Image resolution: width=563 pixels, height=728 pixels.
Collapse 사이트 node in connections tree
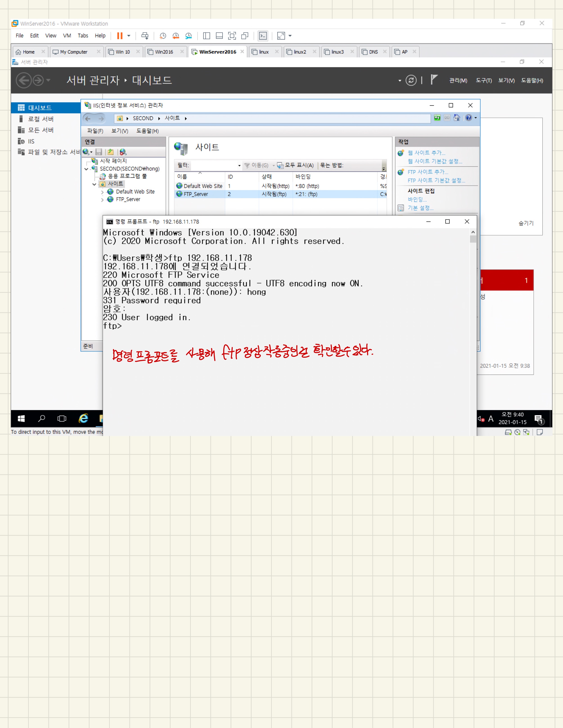94,184
